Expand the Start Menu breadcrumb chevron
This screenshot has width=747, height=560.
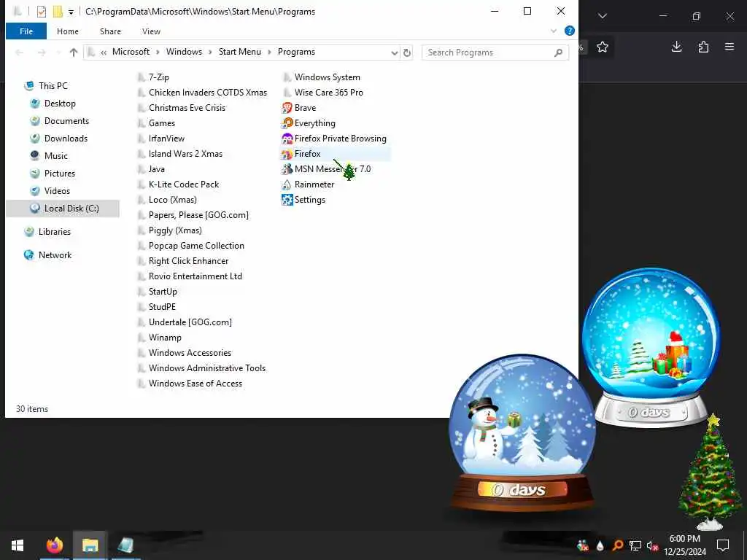(269, 52)
